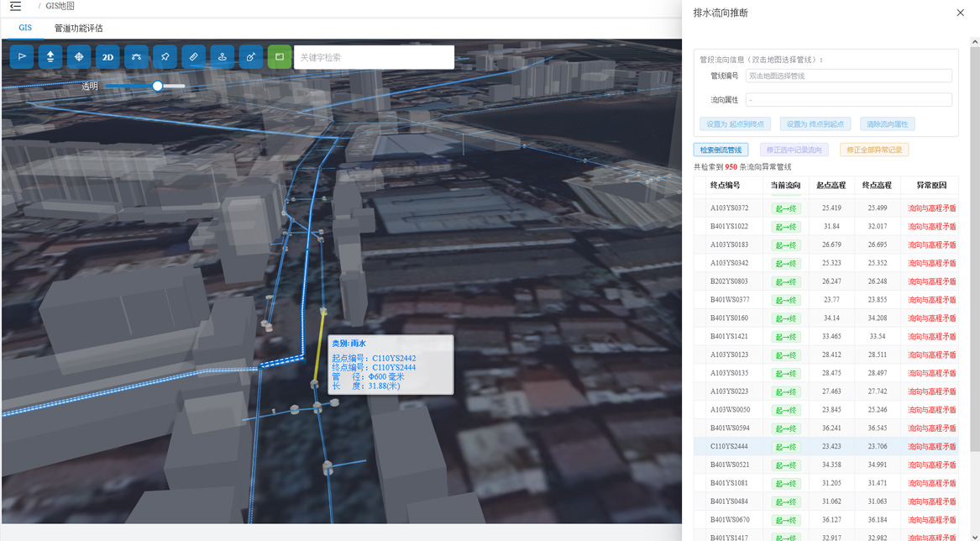Viewport: 980px width, 541px height.
Task: Select the A103YS0372 table row
Action: coord(825,208)
